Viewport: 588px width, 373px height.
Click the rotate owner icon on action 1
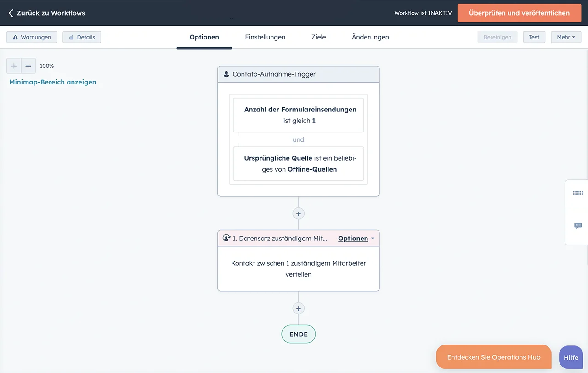click(x=226, y=238)
